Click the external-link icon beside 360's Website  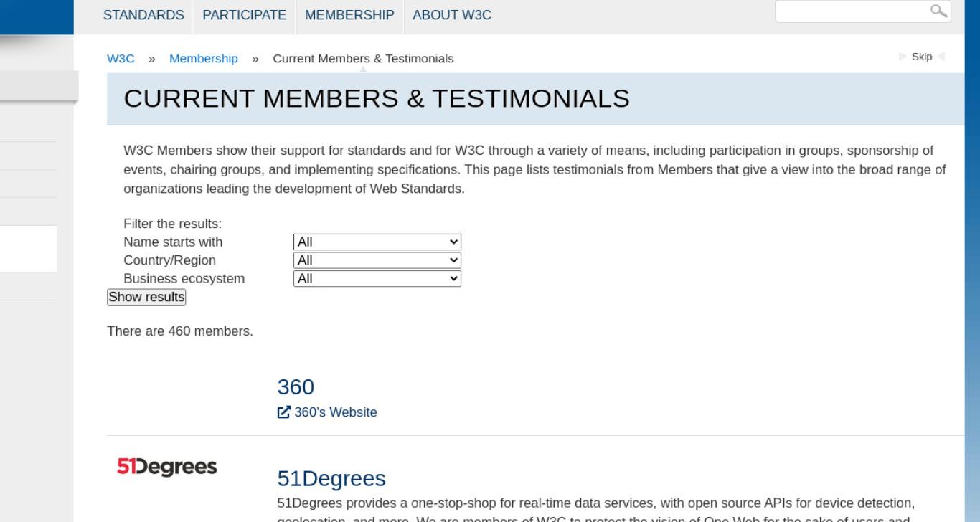coord(284,412)
